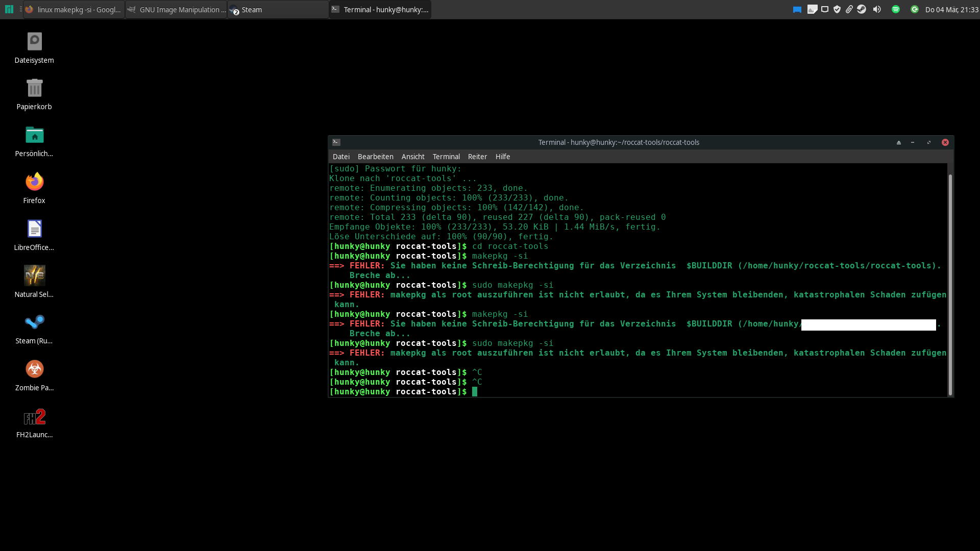This screenshot has width=980, height=551.
Task: Open the Papierkorb trash icon
Action: (34, 89)
